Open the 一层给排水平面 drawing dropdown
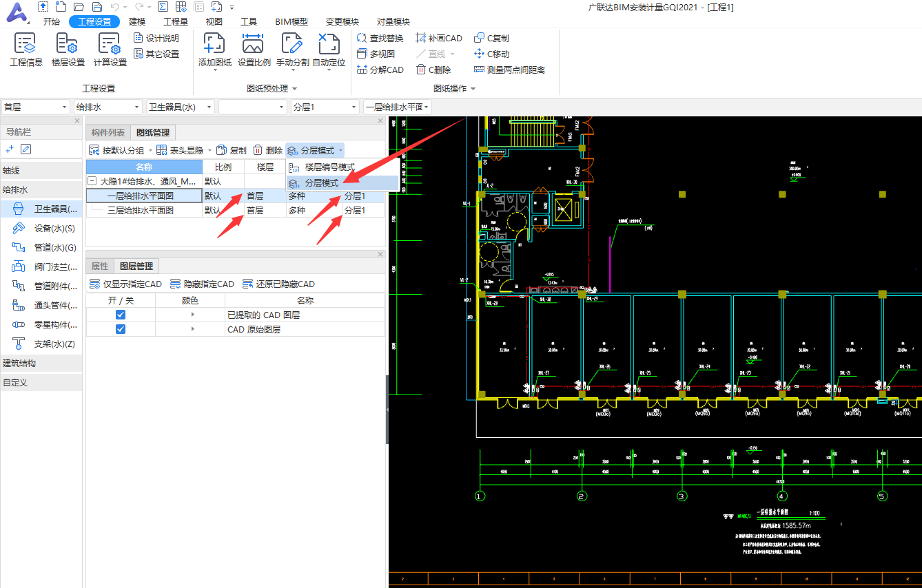Viewport: 922px width, 588px height. 398,107
